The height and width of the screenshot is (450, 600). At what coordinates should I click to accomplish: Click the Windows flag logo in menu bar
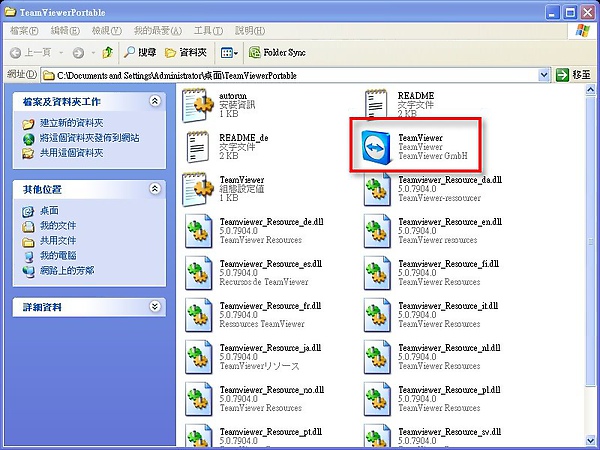coord(582,31)
